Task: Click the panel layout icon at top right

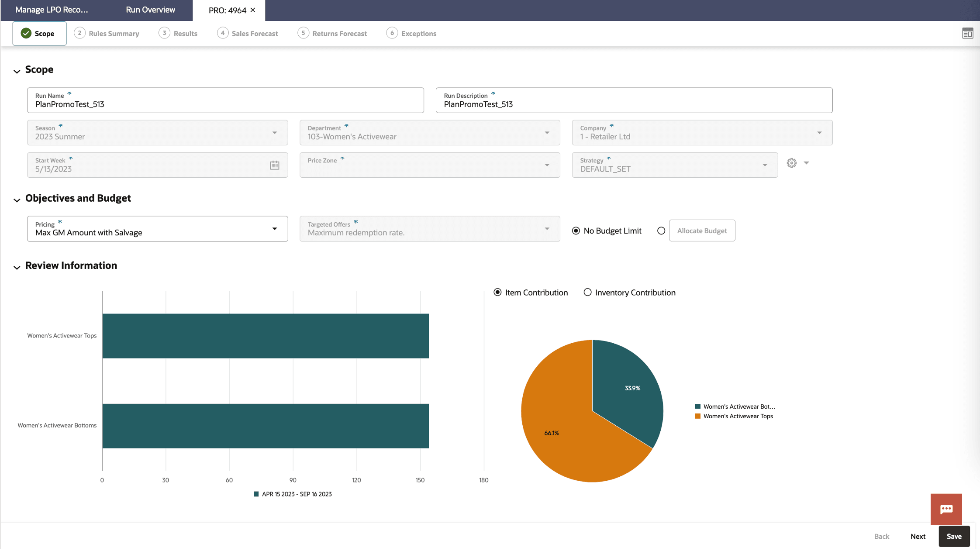Action: coord(967,33)
